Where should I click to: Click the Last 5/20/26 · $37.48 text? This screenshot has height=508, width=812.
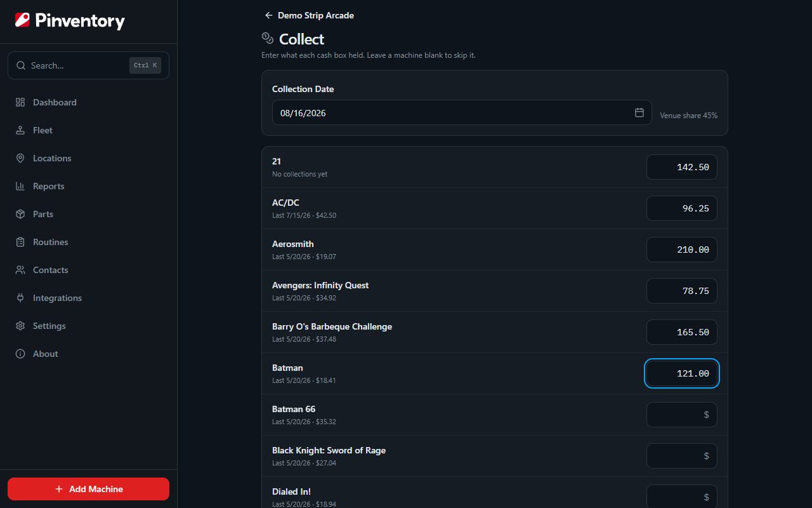304,339
